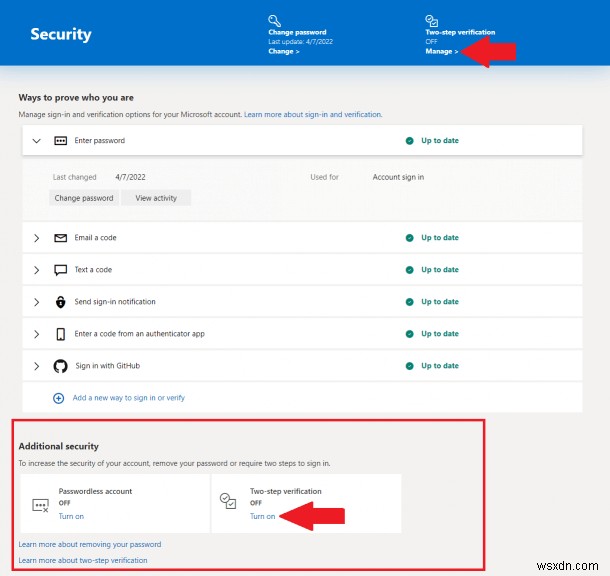Click the phone icon for authenticator app
Screen dimensions: 610x576
click(60, 334)
